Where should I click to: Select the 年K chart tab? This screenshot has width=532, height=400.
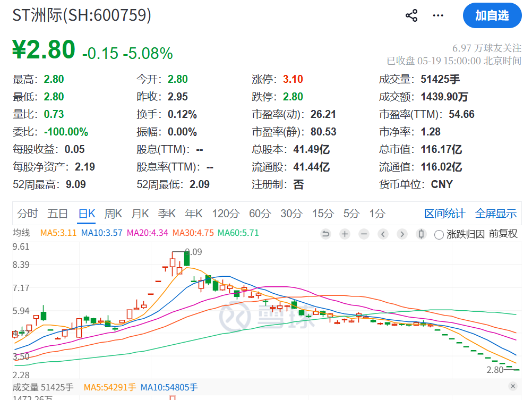[x=193, y=214]
